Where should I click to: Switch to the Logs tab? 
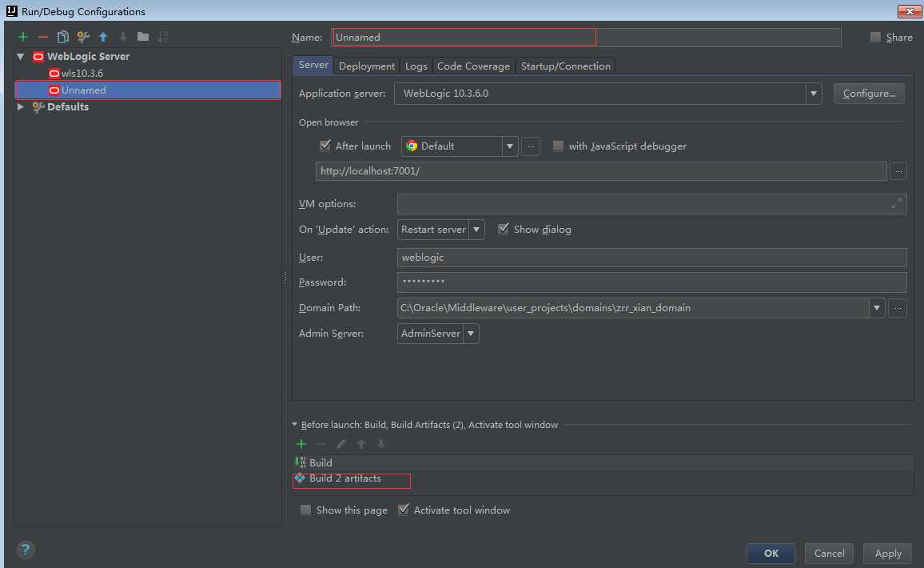416,66
